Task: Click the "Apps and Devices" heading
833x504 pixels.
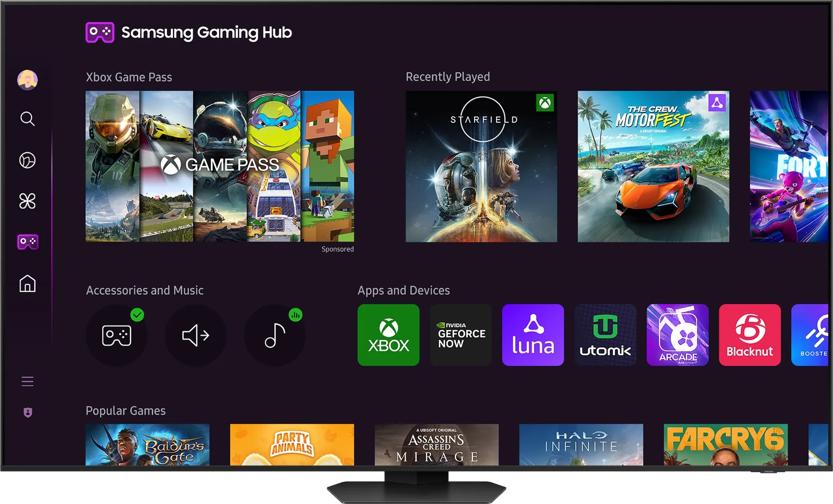Action: point(404,291)
